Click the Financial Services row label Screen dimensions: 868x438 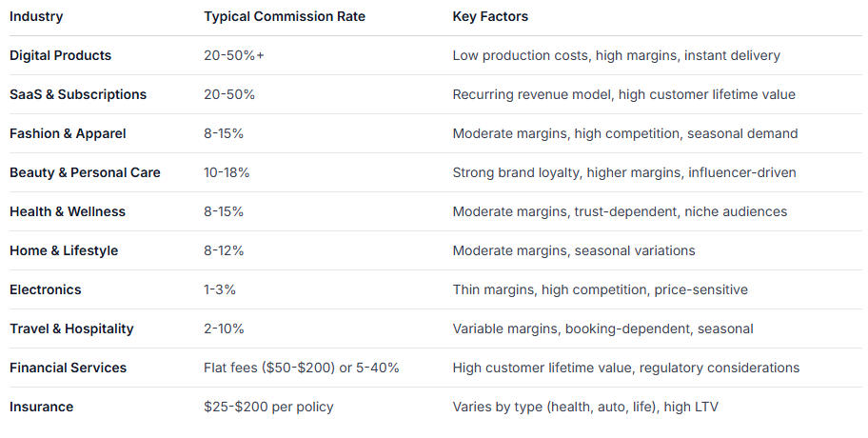pyautogui.click(x=69, y=368)
